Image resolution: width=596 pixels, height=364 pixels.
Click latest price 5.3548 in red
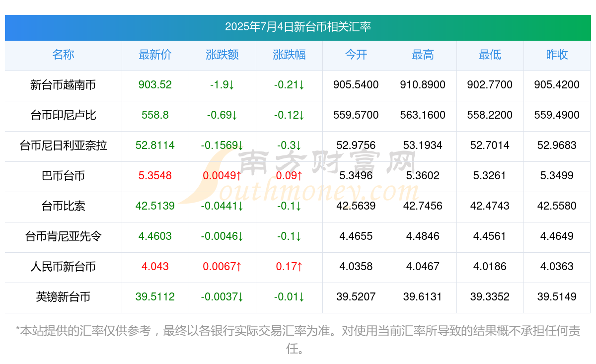point(155,176)
